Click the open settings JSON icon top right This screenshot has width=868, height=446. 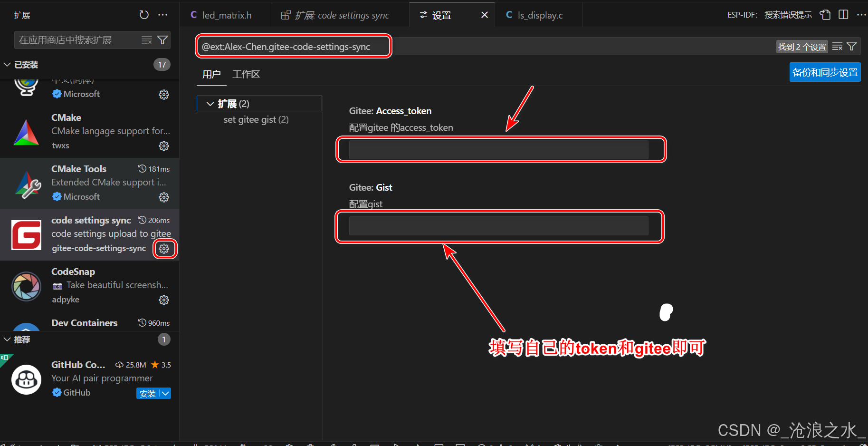[x=825, y=14]
